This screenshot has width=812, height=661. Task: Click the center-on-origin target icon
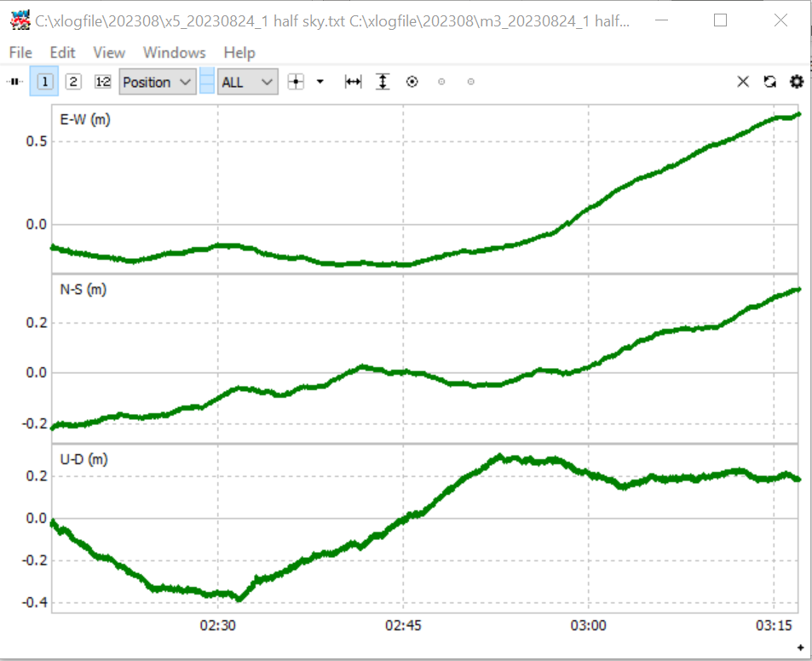pyautogui.click(x=412, y=82)
